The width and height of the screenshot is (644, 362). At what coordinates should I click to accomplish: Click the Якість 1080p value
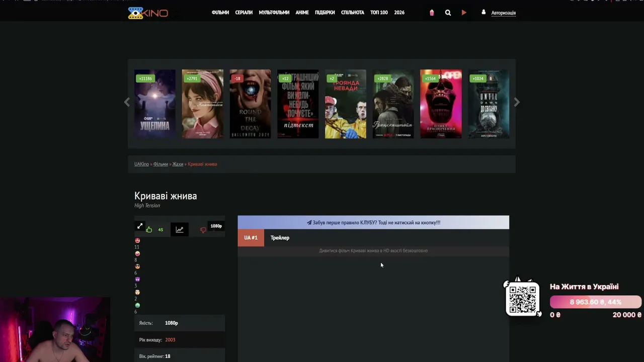click(x=171, y=323)
